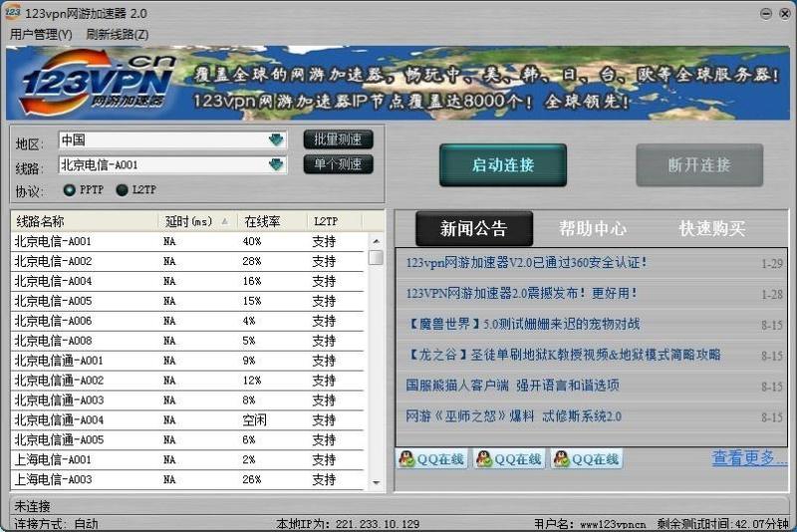Open the 用户管理(Y) menu
Image resolution: width=797 pixels, height=532 pixels.
point(41,35)
